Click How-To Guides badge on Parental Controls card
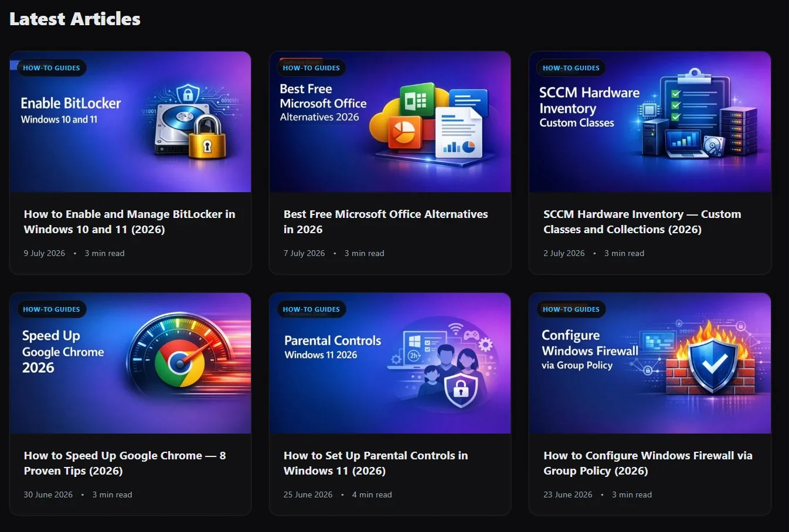The height and width of the screenshot is (532, 789). click(x=311, y=309)
